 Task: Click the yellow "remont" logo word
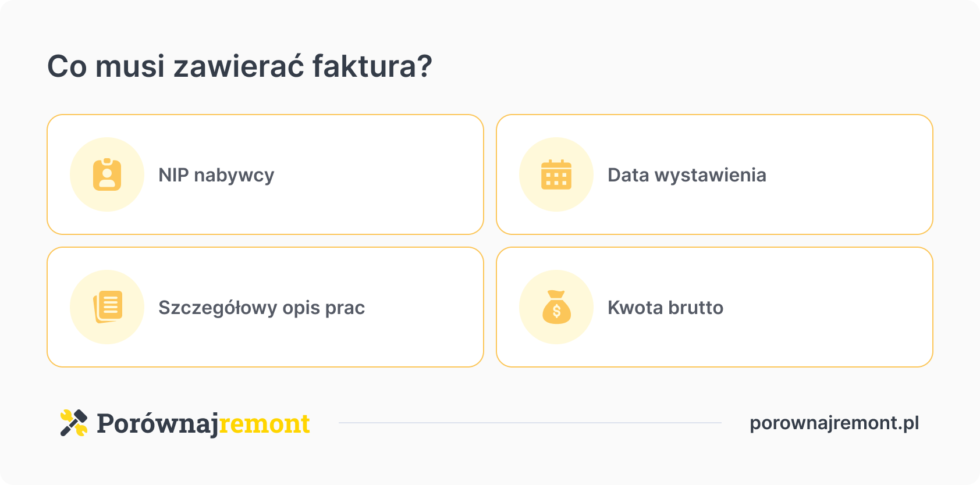point(265,423)
